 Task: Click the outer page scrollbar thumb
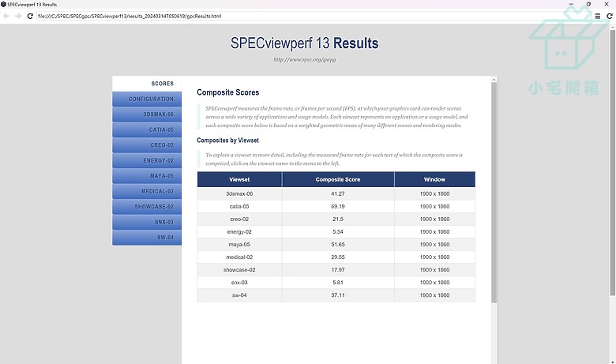(x=613, y=163)
